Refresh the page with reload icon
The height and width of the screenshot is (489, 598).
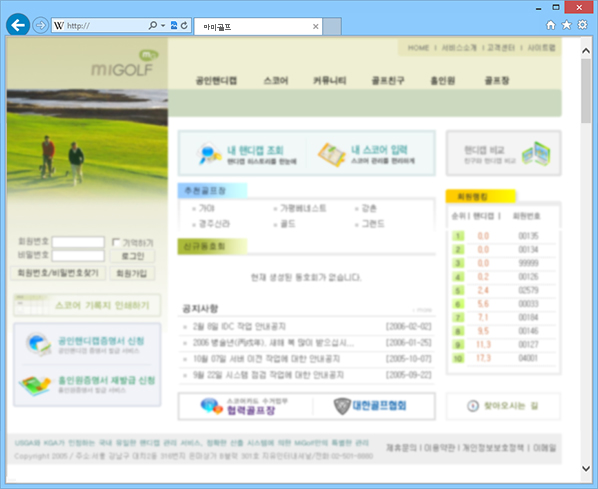click(x=184, y=26)
